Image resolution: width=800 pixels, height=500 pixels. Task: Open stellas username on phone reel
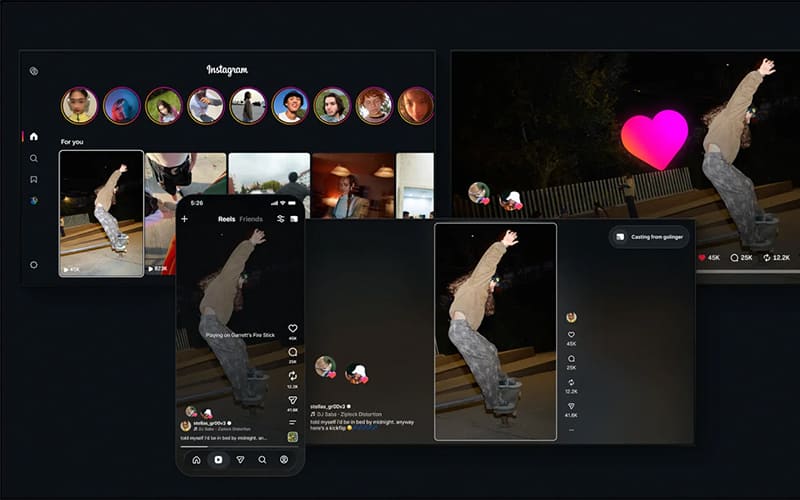tap(209, 423)
